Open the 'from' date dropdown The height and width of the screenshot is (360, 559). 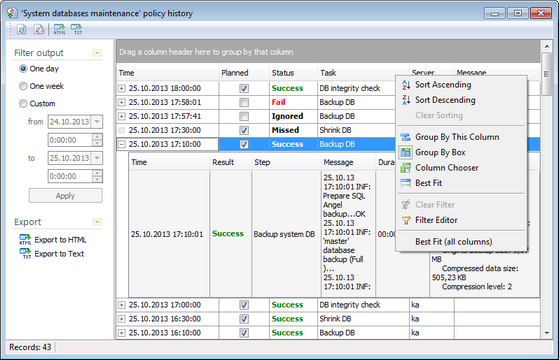click(x=97, y=122)
